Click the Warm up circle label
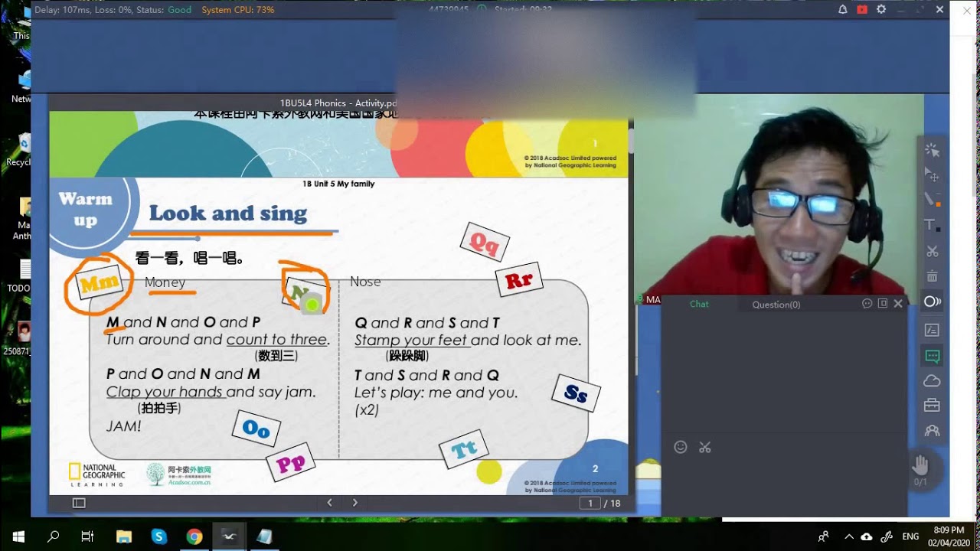Image resolution: width=980 pixels, height=551 pixels. point(85,210)
